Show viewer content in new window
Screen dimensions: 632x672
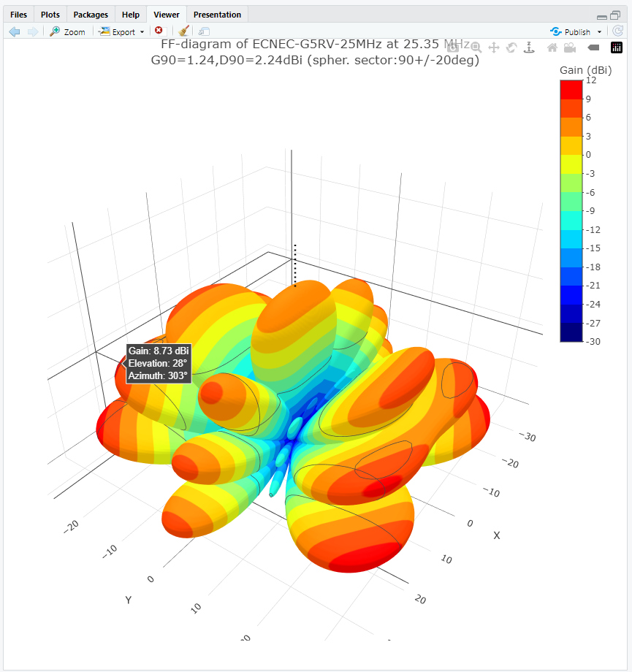[x=204, y=31]
